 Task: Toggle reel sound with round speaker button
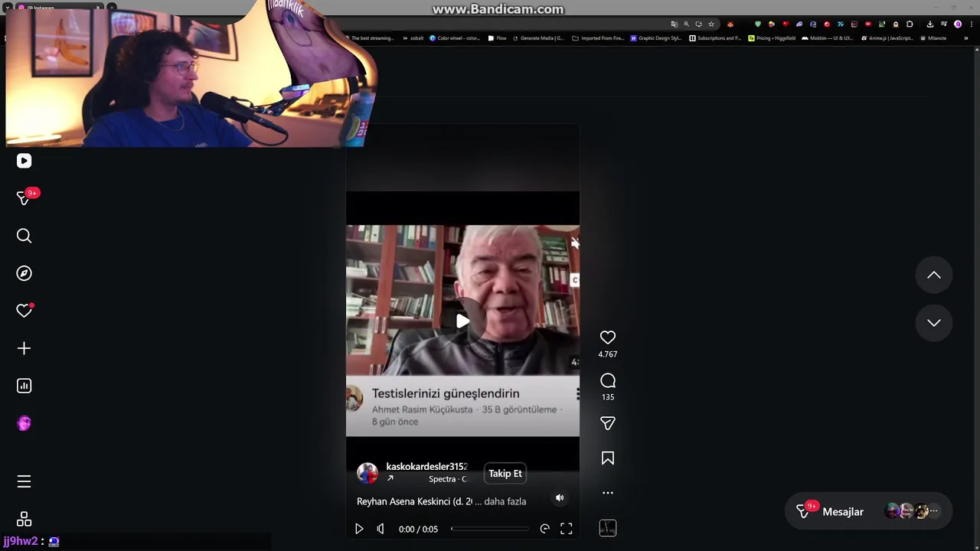(560, 498)
